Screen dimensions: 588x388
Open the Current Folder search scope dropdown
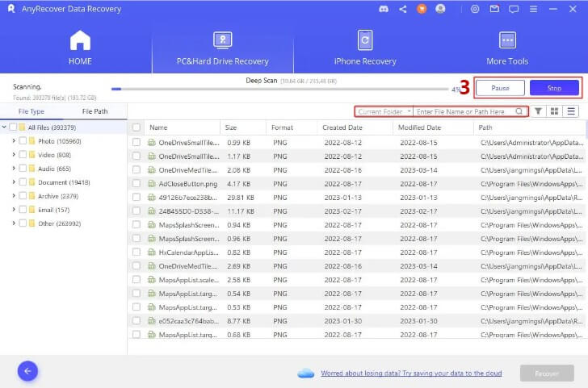click(x=384, y=111)
